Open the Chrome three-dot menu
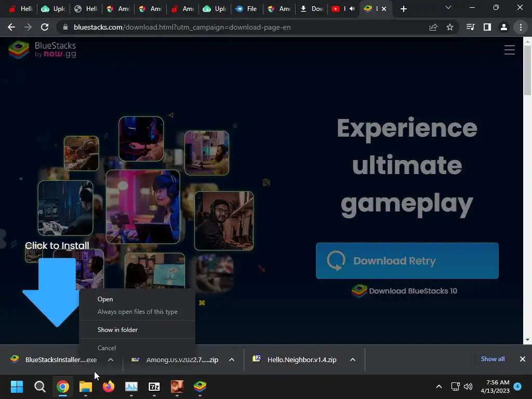The image size is (532, 399). click(521, 27)
